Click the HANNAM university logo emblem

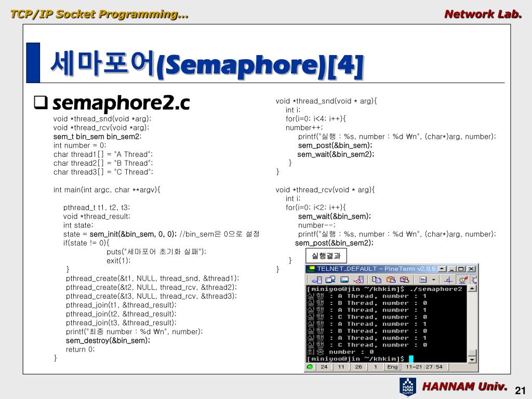pos(408,387)
